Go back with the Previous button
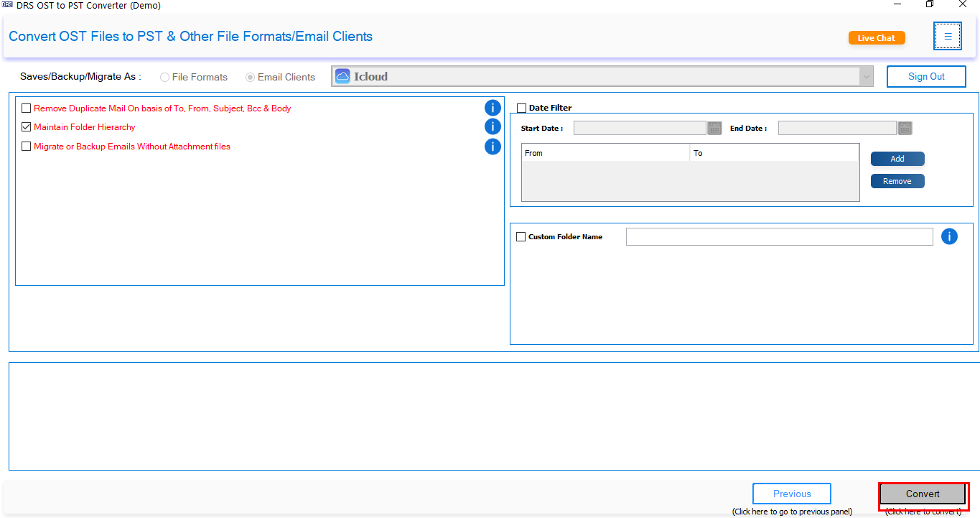Image resolution: width=980 pixels, height=518 pixels. [x=792, y=494]
